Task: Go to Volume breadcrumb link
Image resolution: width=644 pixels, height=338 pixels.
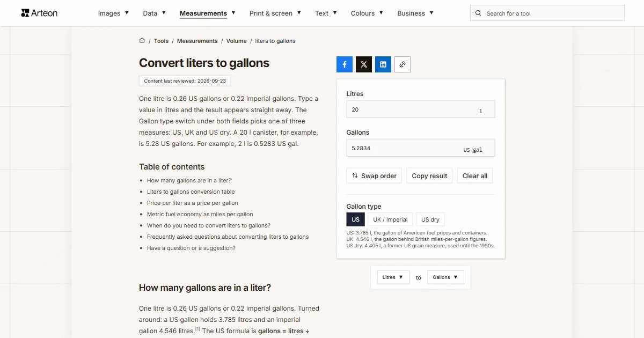Action: pyautogui.click(x=237, y=41)
